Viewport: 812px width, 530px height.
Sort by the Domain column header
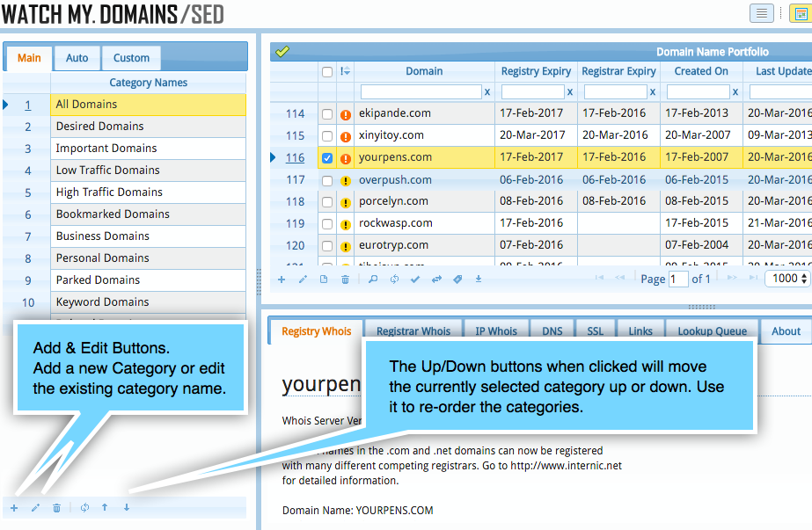pyautogui.click(x=424, y=71)
